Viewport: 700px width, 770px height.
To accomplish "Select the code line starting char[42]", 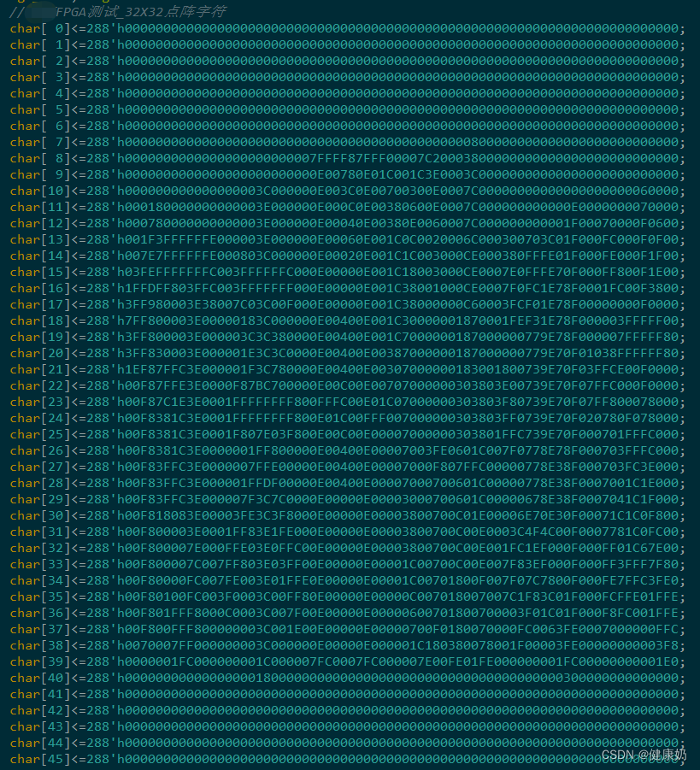I will click(347, 710).
